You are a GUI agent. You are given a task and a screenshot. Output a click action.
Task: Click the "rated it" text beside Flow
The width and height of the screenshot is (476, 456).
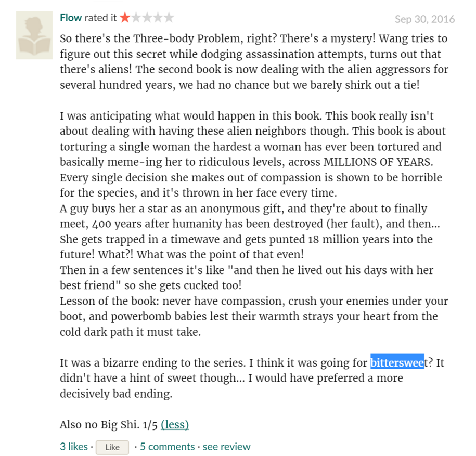pos(101,18)
